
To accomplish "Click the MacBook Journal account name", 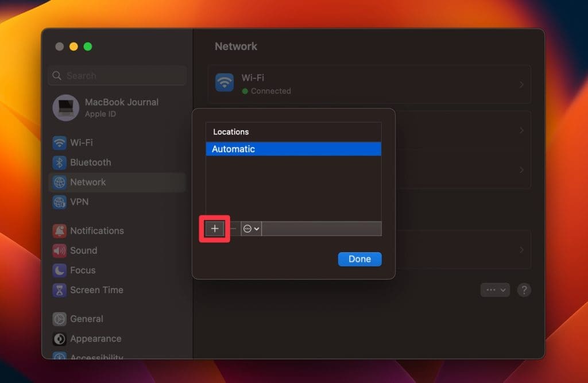I will coord(122,102).
